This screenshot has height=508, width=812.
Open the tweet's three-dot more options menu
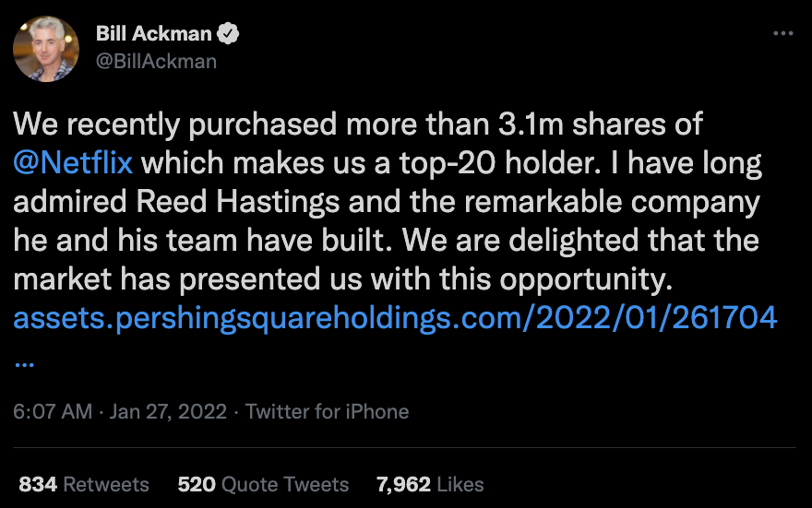[782, 34]
